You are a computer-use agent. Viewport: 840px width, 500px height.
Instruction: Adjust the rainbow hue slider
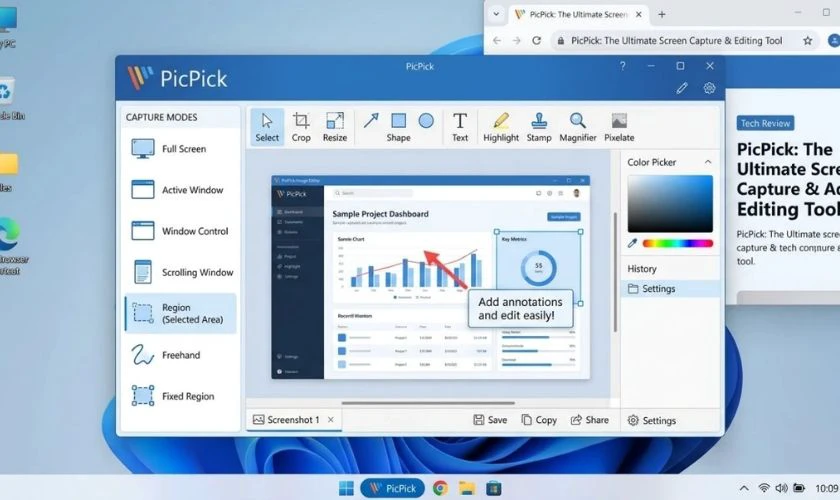click(x=678, y=243)
